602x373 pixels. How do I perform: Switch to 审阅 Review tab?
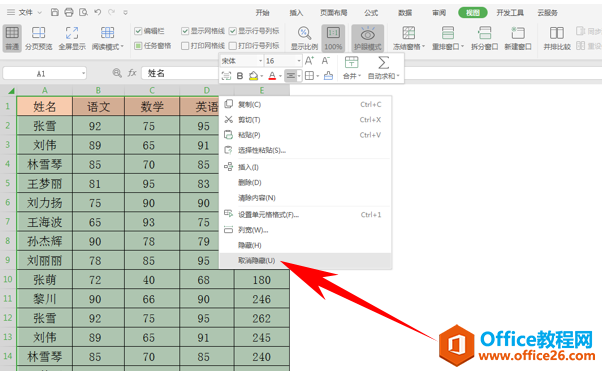tap(438, 13)
